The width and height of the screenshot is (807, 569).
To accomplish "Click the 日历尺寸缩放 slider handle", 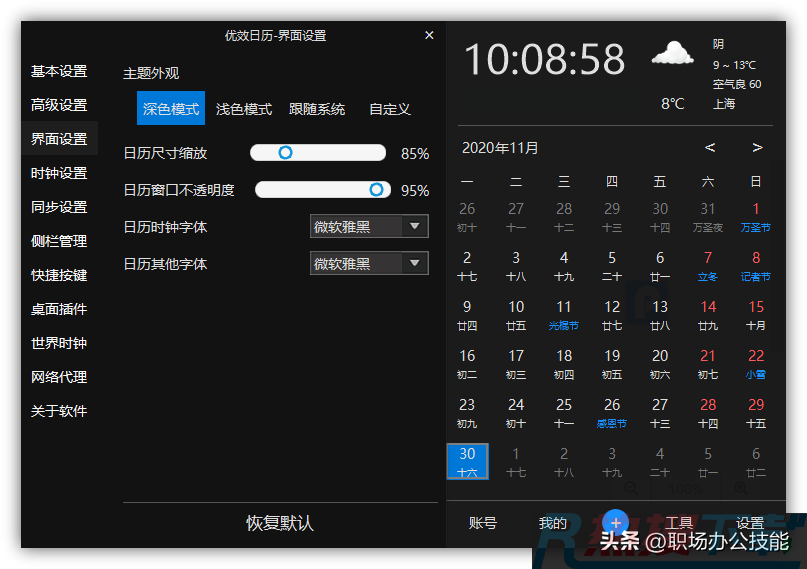I will click(x=285, y=152).
